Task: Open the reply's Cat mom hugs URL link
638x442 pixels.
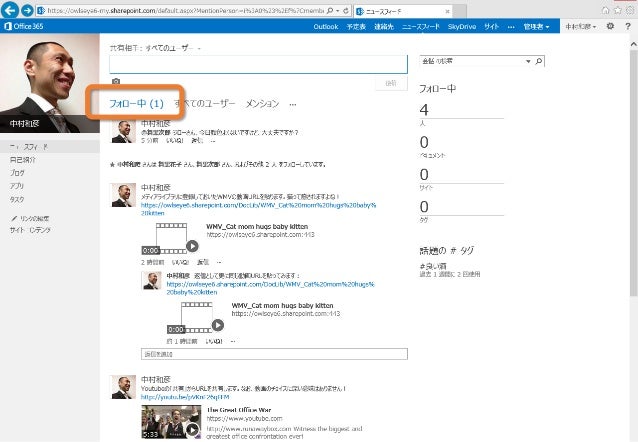Action: [270, 288]
